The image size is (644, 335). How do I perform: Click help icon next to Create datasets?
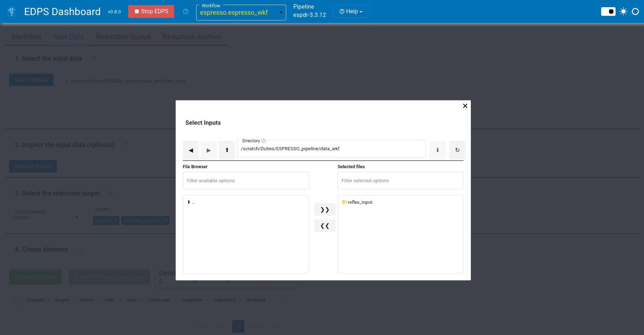tap(80, 249)
